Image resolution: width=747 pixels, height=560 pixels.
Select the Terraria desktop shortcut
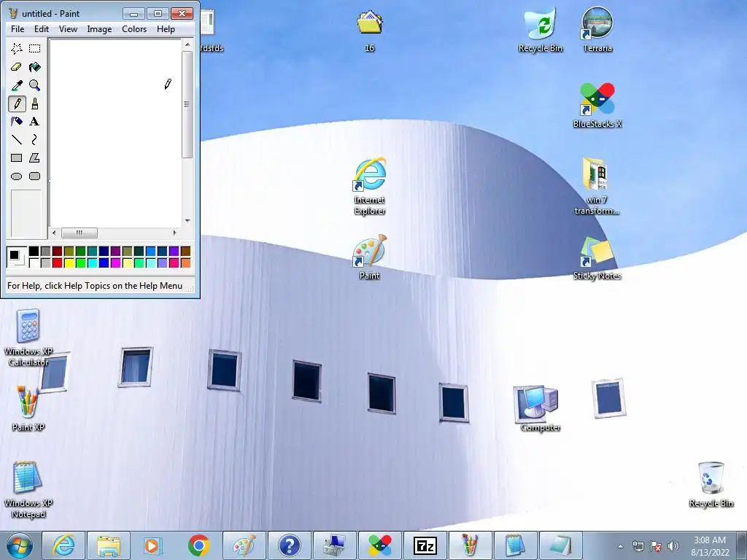[597, 30]
